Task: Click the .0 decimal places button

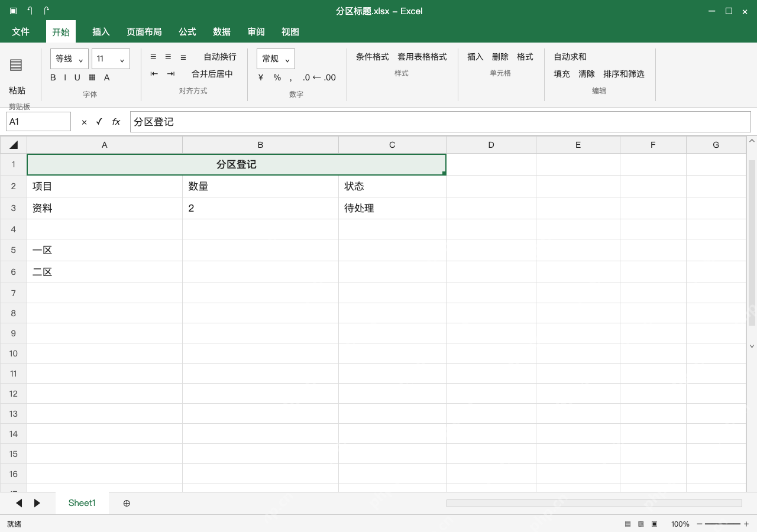Action: pos(306,77)
